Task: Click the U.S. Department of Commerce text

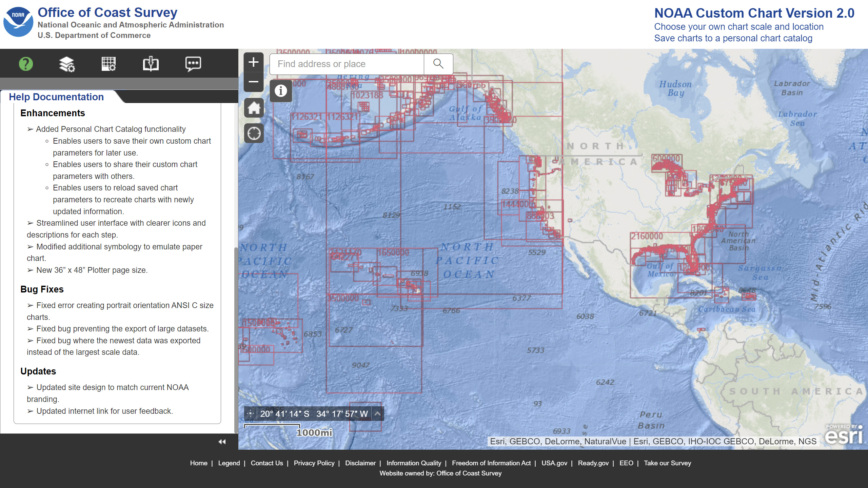Action: click(94, 35)
